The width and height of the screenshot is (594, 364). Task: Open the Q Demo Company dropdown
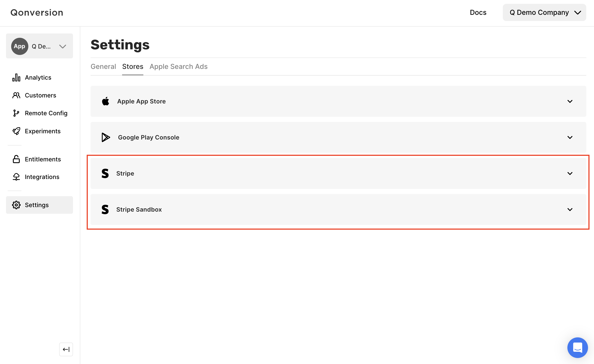(x=544, y=12)
